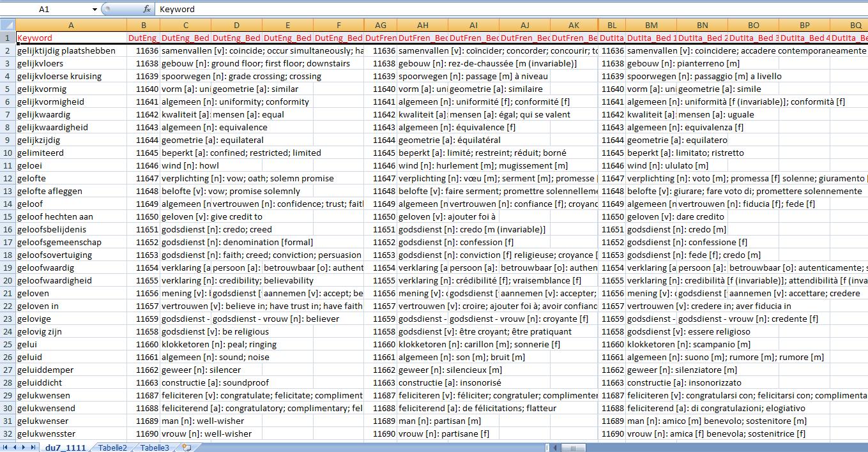Jump to the last sheet tab with the navigation arrow
This screenshot has width=868, height=452.
[x=33, y=448]
